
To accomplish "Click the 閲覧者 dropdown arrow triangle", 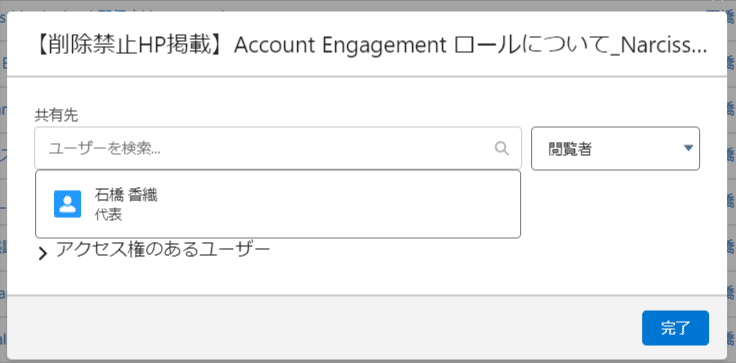I will click(x=688, y=148).
